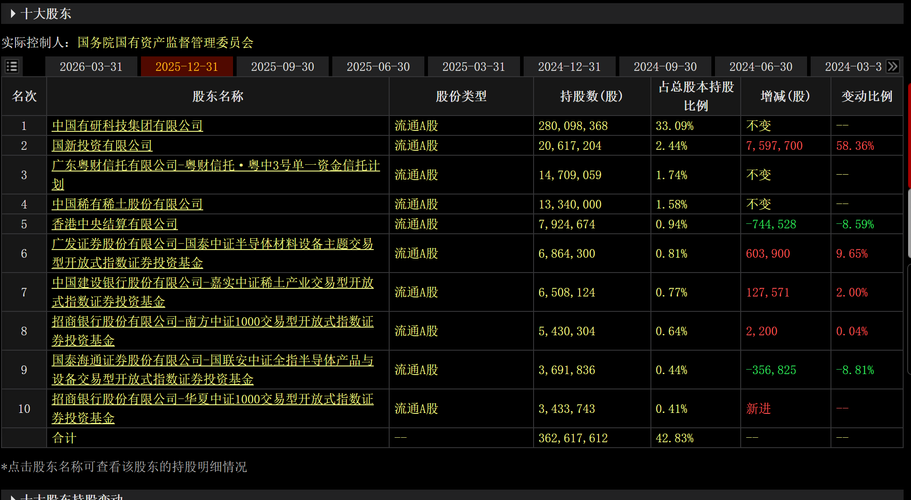Image resolution: width=911 pixels, height=500 pixels.
Task: Select the 2025-12-31 date tab
Action: pyautogui.click(x=186, y=67)
